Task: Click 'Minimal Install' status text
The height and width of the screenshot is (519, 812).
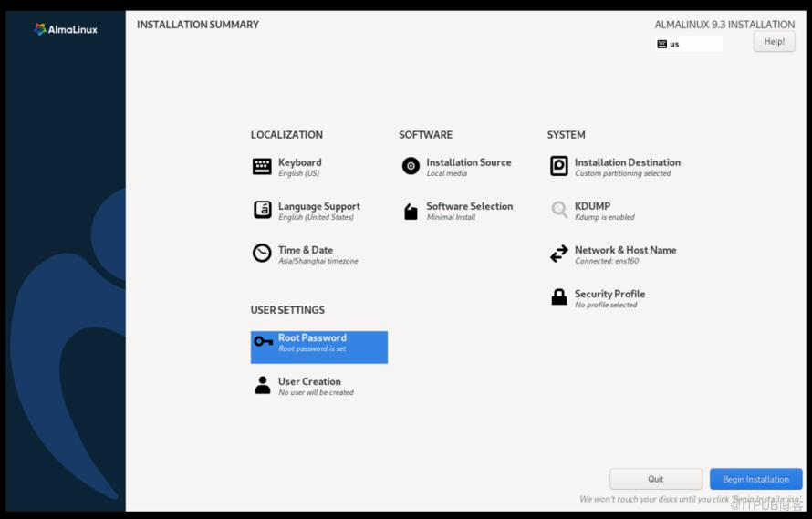Action: 451,217
